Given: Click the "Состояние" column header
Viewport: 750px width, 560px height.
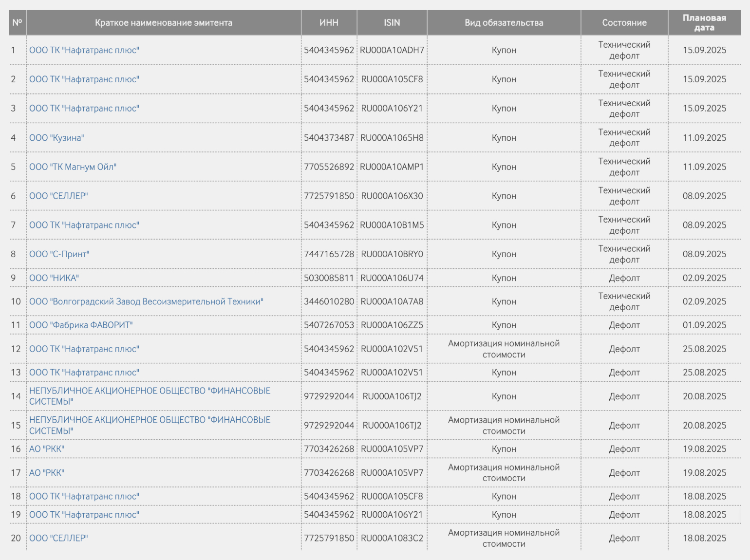Looking at the screenshot, I should tap(624, 23).
